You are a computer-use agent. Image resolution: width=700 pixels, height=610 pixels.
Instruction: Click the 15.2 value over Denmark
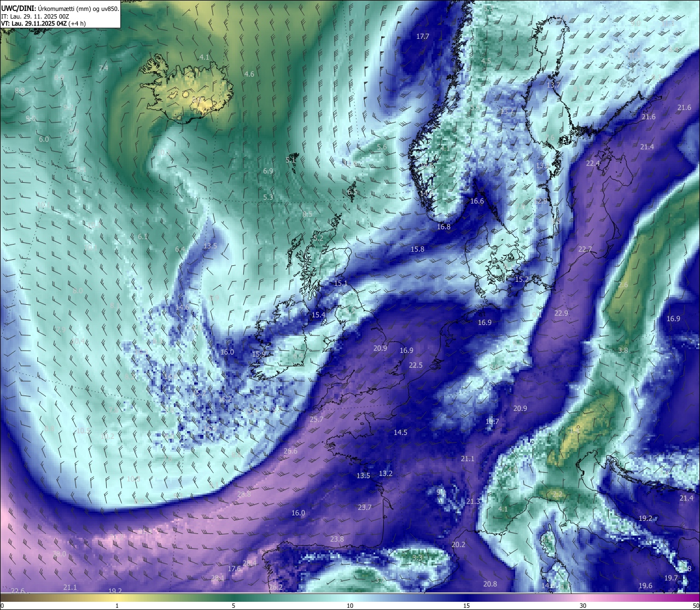[522, 280]
